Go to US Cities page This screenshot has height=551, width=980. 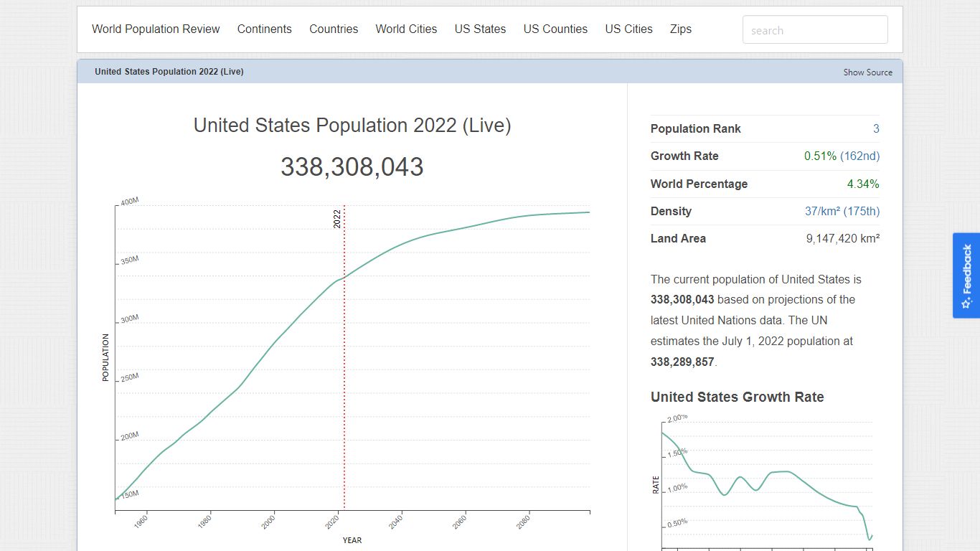628,29
